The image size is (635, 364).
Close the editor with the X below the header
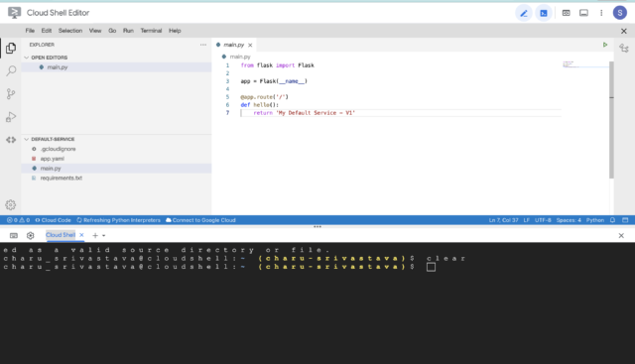click(x=624, y=31)
